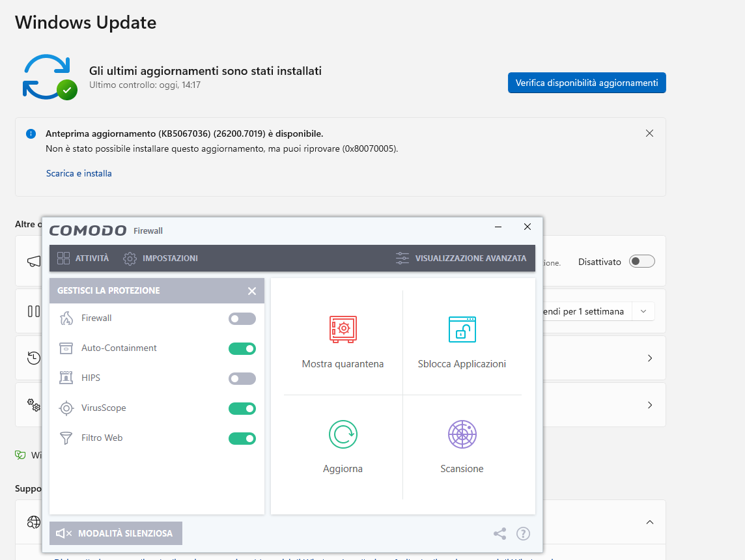Open the ATTIVITÀ menu

coord(83,259)
